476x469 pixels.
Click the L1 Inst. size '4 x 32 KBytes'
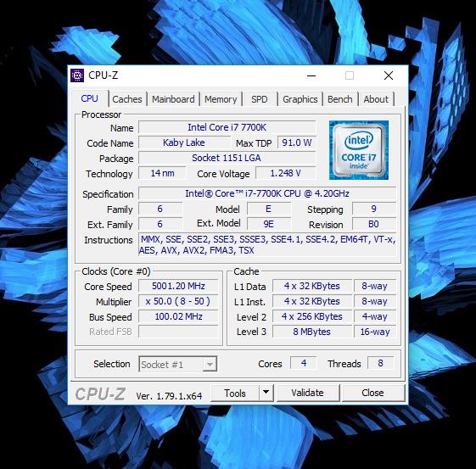pyautogui.click(x=312, y=301)
